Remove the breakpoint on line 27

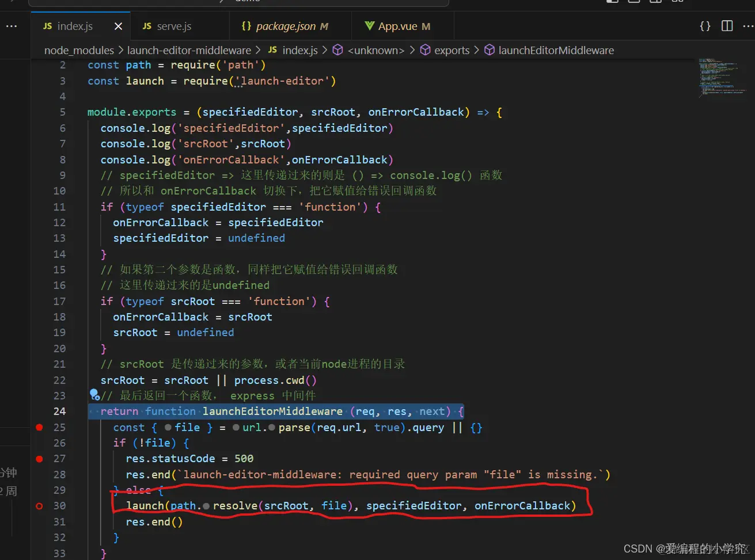pos(39,459)
